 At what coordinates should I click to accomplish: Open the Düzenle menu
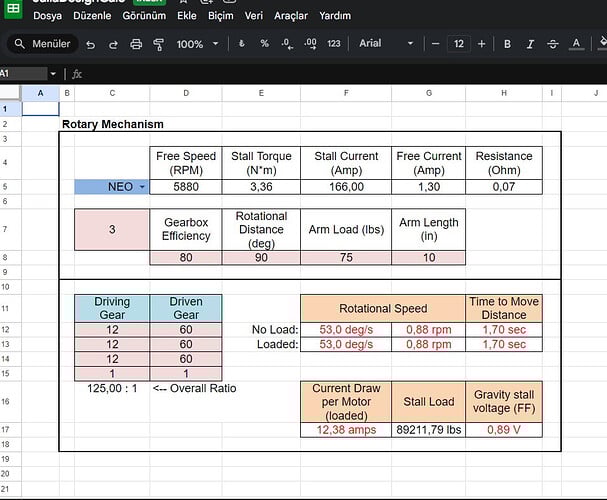[x=92, y=16]
